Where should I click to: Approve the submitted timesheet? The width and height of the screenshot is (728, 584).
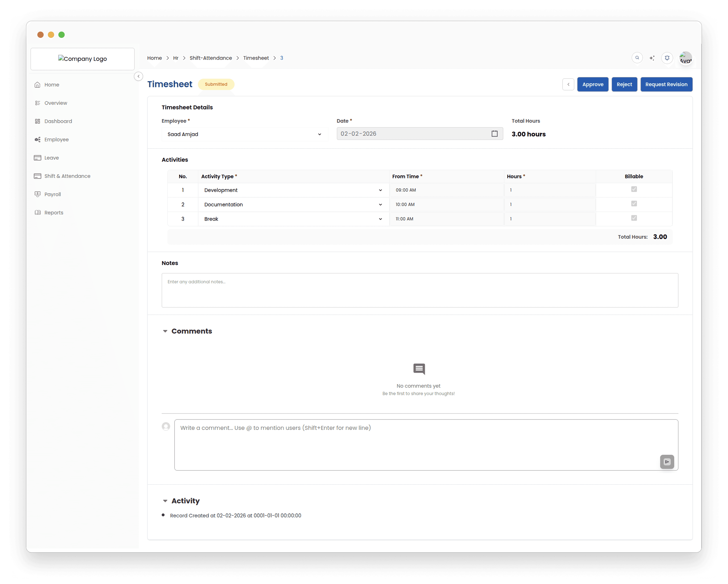point(593,84)
